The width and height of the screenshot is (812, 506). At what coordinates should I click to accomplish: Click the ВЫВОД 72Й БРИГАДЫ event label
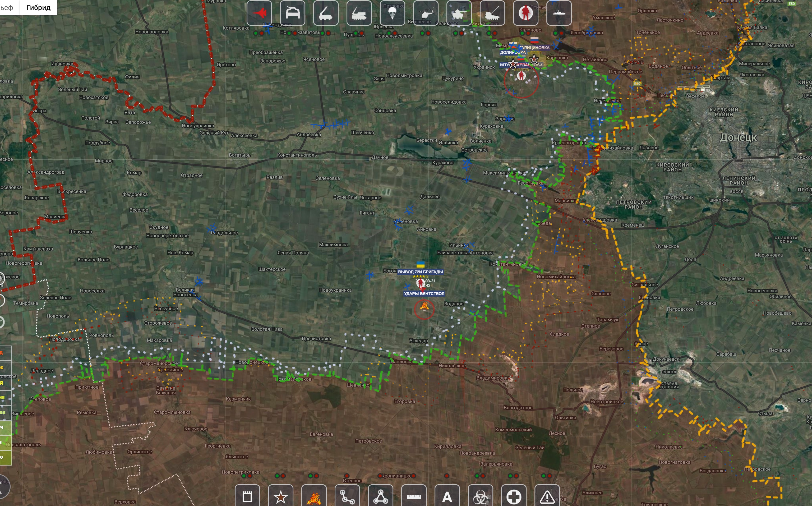click(x=420, y=272)
